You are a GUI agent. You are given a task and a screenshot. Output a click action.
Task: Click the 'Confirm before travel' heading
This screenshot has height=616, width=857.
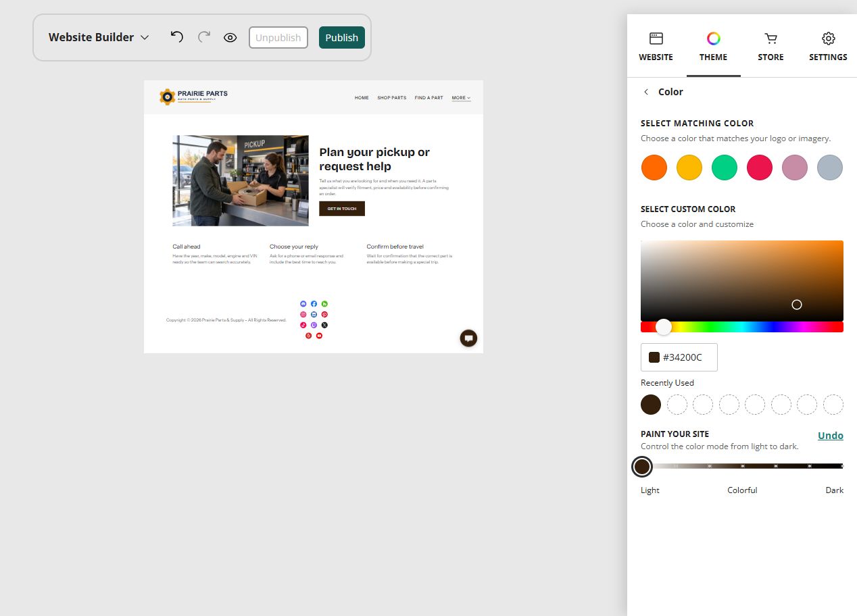pyautogui.click(x=395, y=247)
